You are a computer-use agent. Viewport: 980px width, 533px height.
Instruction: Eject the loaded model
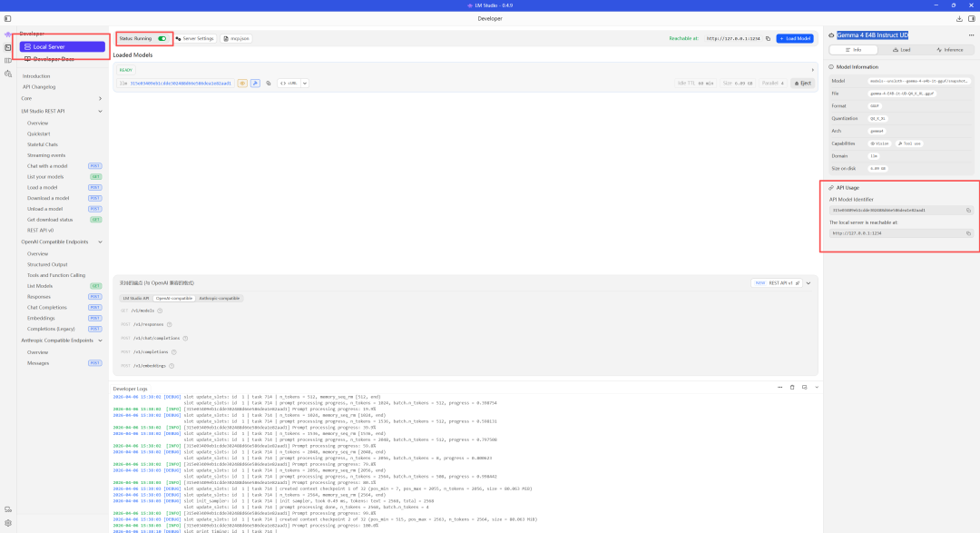(802, 84)
